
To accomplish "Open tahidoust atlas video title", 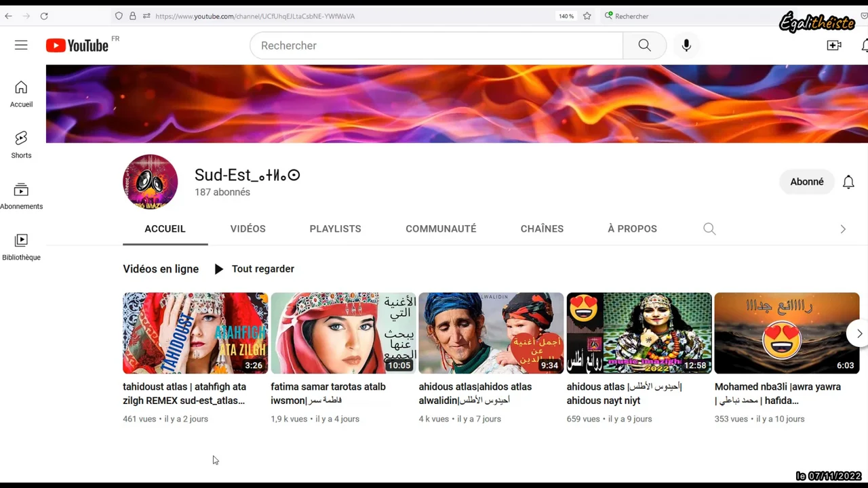I will (x=184, y=394).
